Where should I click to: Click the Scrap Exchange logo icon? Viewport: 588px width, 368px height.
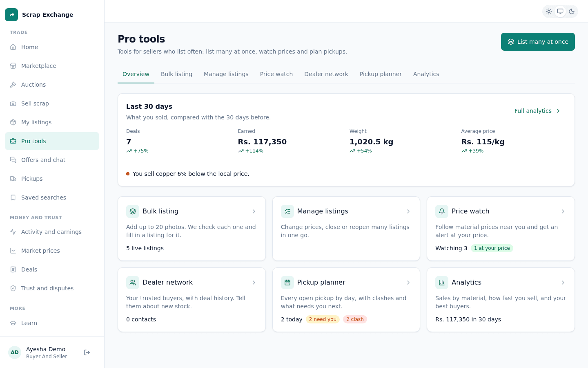tap(11, 15)
